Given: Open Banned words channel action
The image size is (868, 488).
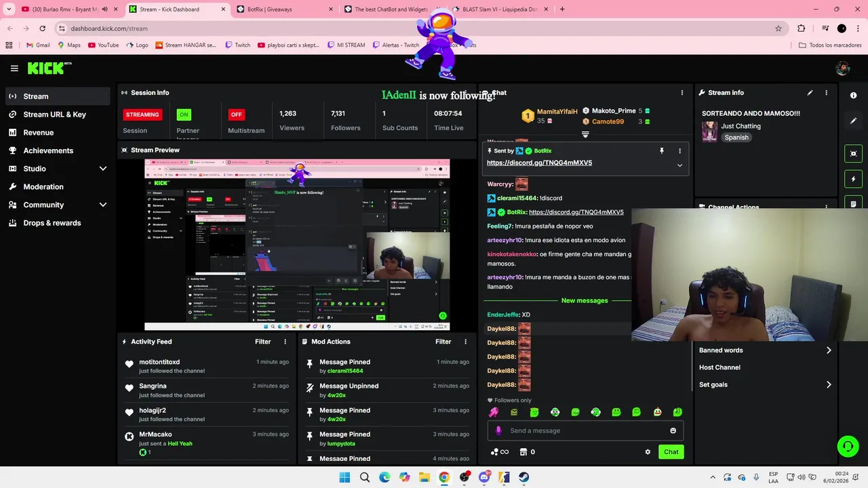Looking at the screenshot, I should (x=766, y=350).
